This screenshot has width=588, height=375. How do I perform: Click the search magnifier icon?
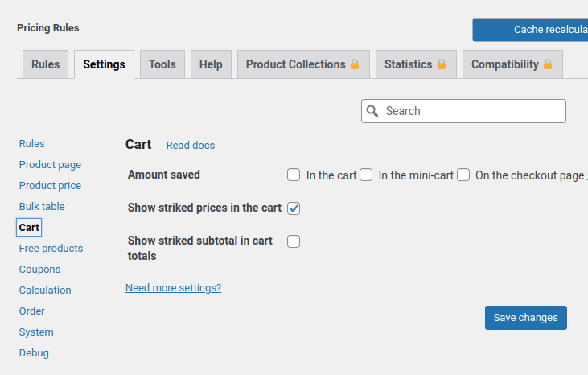click(372, 111)
